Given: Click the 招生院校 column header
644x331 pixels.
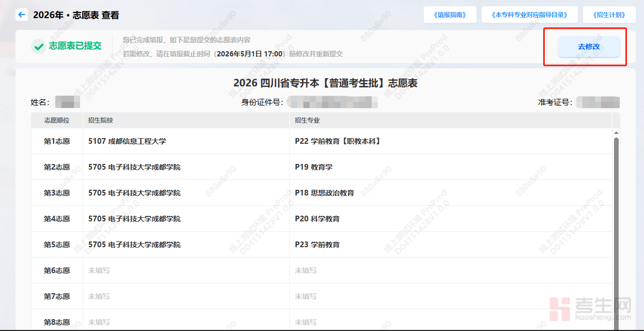Looking at the screenshot, I should click(x=100, y=121).
